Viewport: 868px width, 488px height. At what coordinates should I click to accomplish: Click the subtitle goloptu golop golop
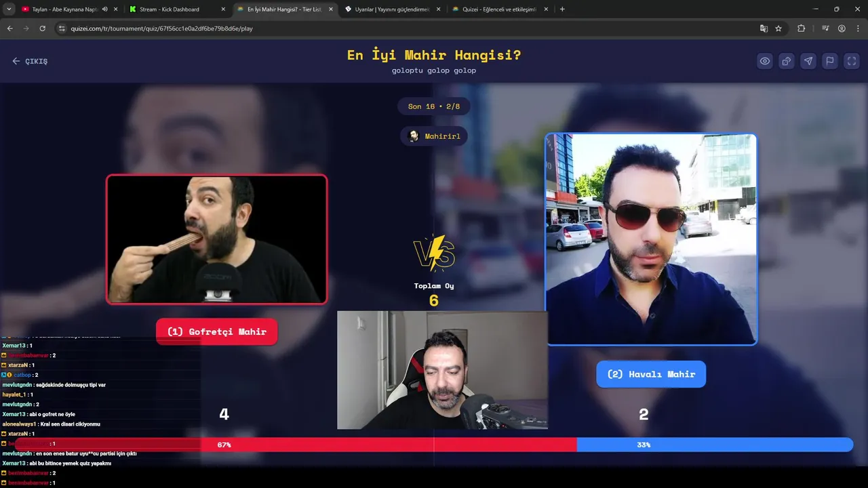434,70
